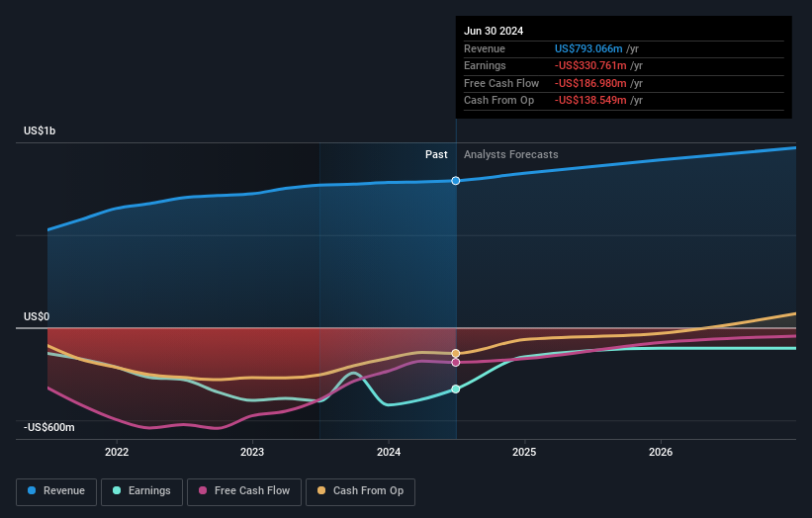This screenshot has height=518, width=812.
Task: Click the teal Earnings legend dot
Action: (x=117, y=490)
